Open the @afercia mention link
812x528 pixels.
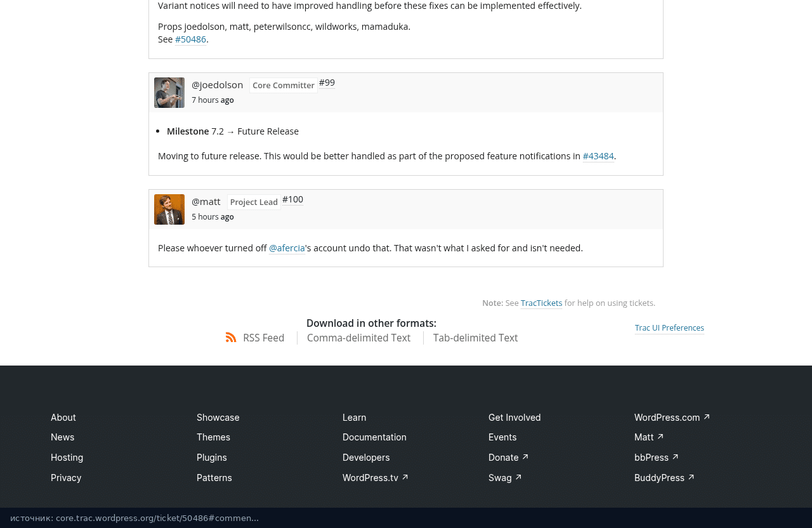(x=287, y=248)
